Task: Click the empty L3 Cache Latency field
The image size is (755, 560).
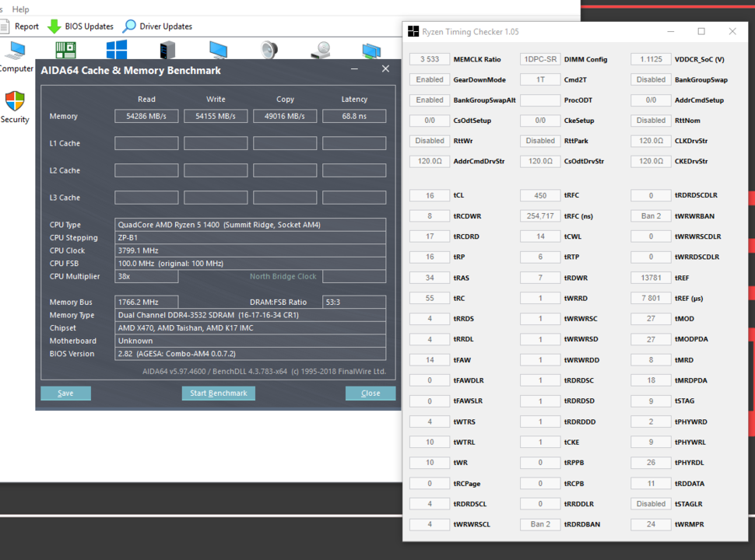Action: click(x=354, y=198)
